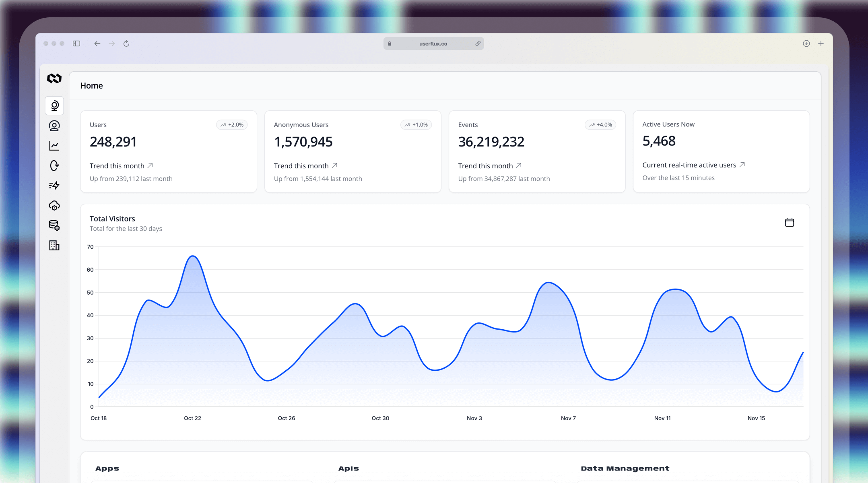Open the circular arrow lifecycle sidebar icon

(x=54, y=165)
